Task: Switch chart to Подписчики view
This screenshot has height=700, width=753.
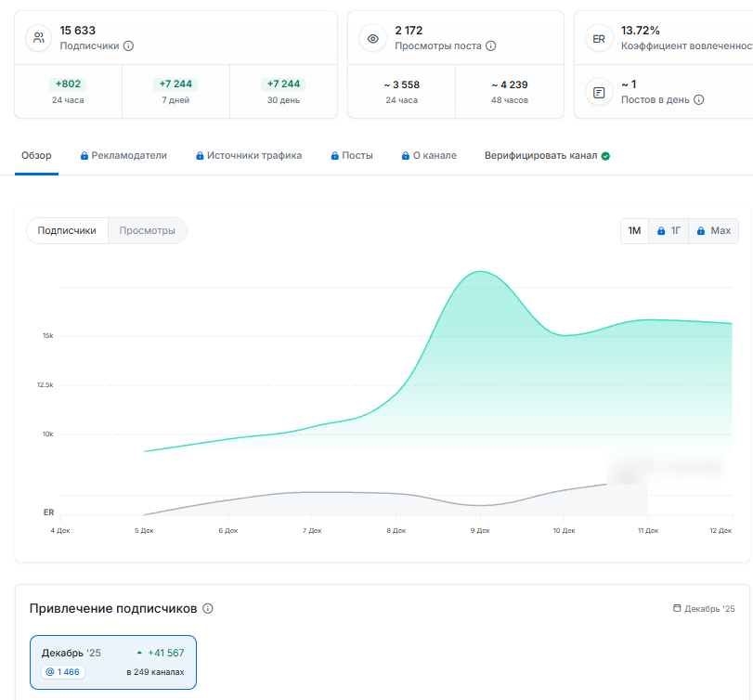Action: (x=67, y=230)
